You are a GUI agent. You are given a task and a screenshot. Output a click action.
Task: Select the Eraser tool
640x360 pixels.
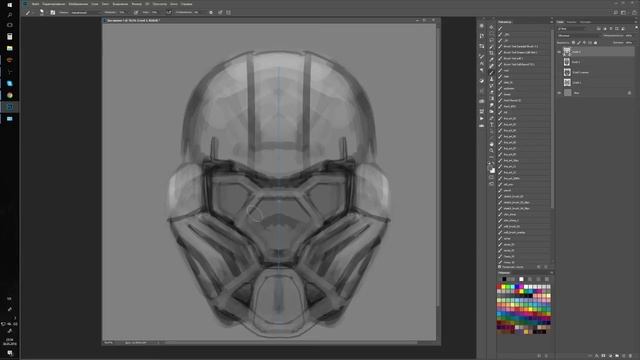tap(491, 92)
